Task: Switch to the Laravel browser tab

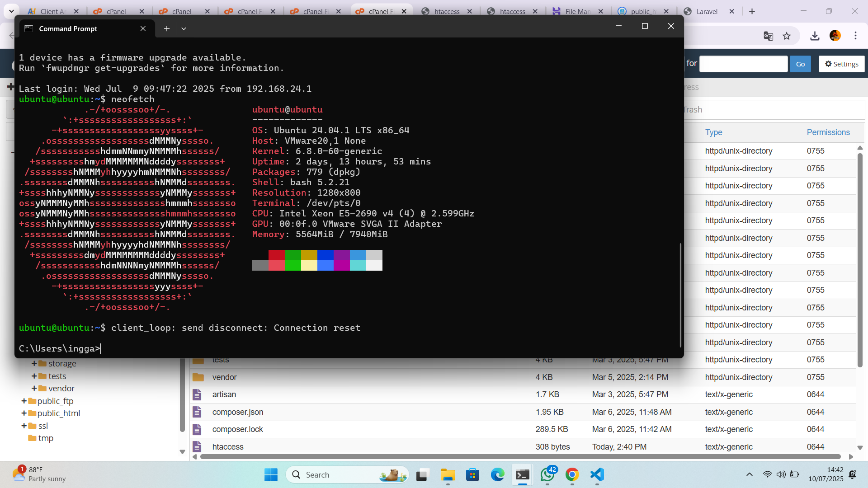Action: click(708, 11)
